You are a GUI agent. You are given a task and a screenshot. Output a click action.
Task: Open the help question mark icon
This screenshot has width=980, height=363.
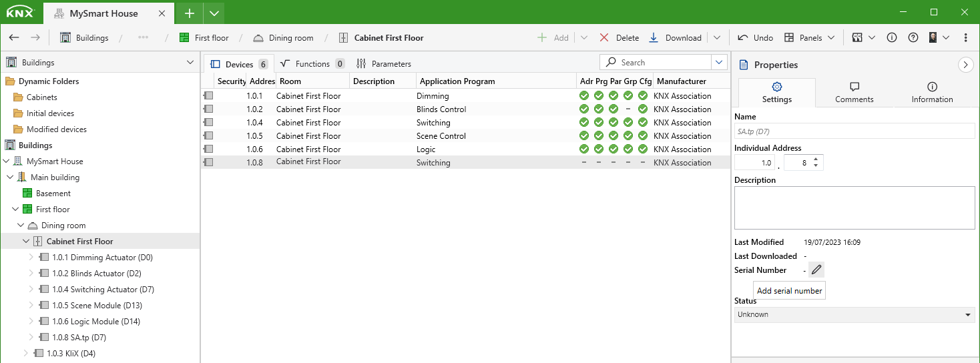click(x=913, y=38)
